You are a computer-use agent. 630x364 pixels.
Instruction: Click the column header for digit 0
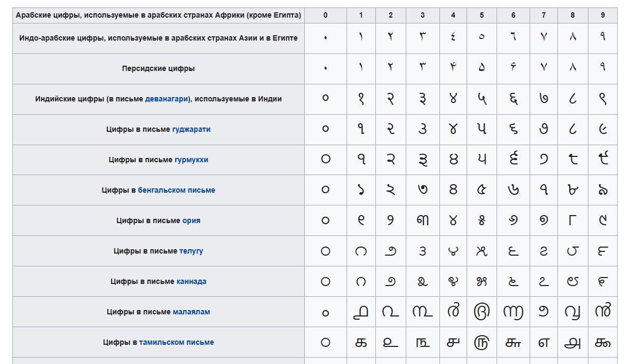coord(326,15)
